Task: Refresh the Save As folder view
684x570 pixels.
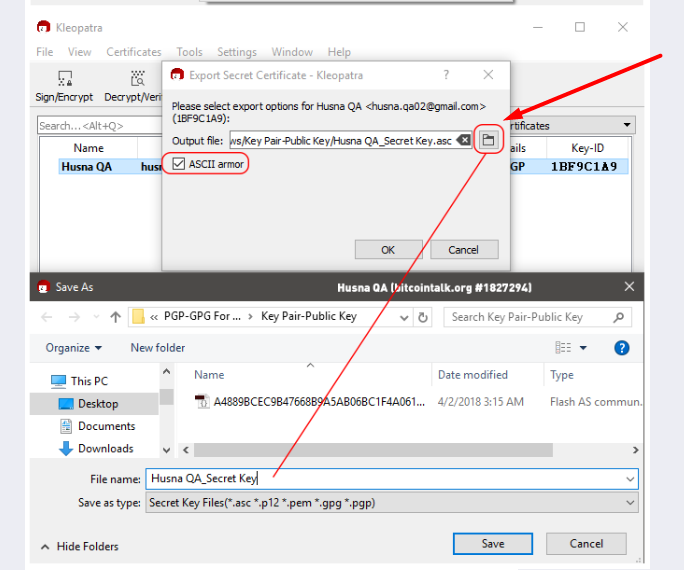Action: tap(423, 317)
